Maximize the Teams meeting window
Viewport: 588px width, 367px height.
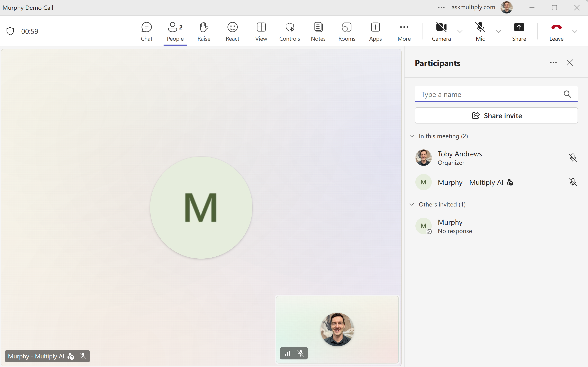pos(554,8)
